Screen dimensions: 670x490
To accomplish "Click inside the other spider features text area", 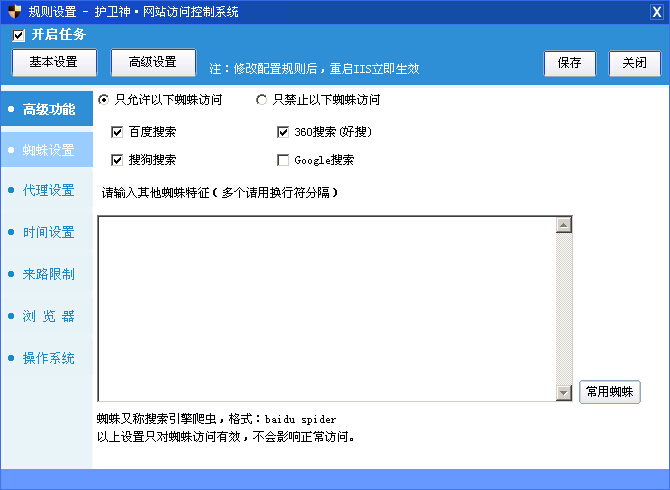I will pyautogui.click(x=327, y=309).
